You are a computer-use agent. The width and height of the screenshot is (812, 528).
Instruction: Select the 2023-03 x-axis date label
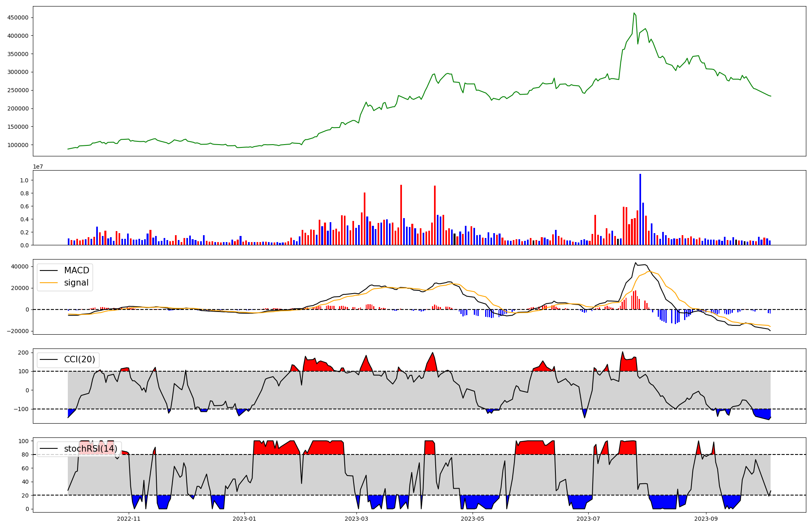[356, 519]
